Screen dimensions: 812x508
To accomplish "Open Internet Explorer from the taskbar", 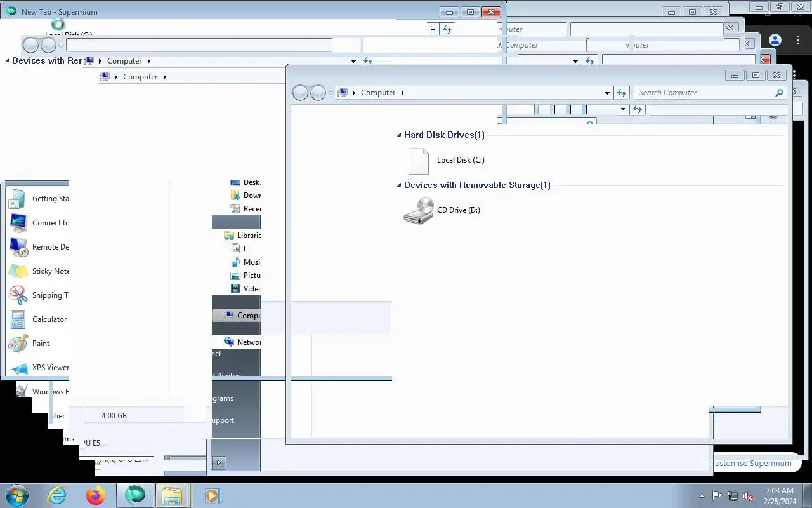I will [x=57, y=495].
